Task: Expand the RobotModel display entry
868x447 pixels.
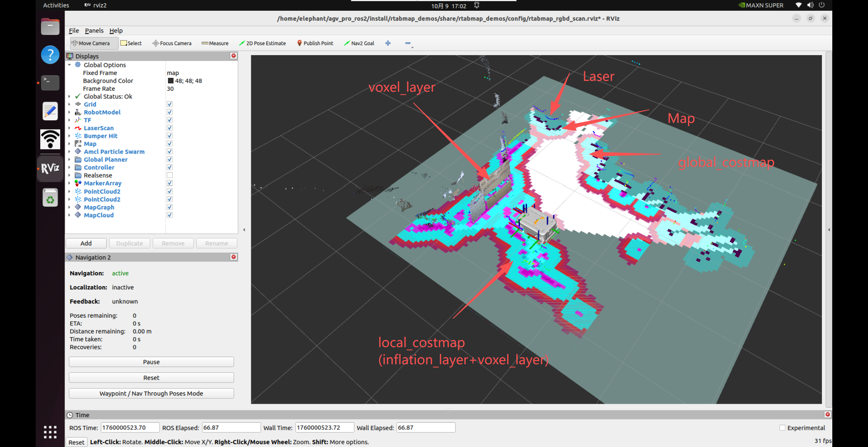Action: click(69, 113)
